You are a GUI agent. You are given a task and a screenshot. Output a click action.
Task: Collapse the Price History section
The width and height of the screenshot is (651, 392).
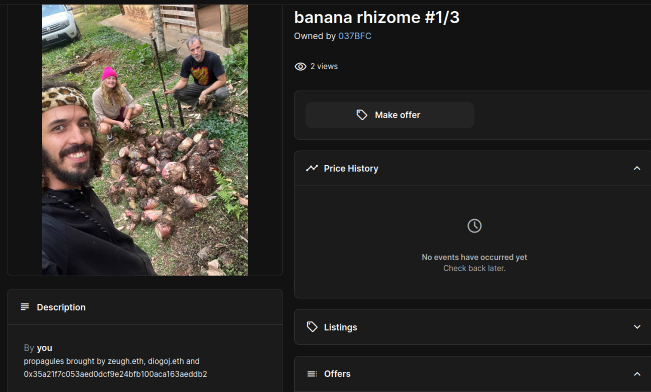point(637,168)
